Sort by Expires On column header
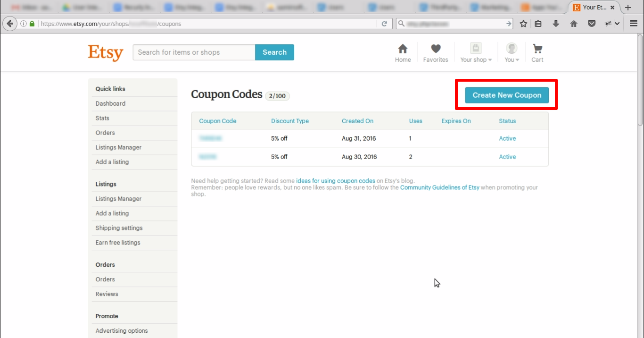The height and width of the screenshot is (338, 644). 456,121
